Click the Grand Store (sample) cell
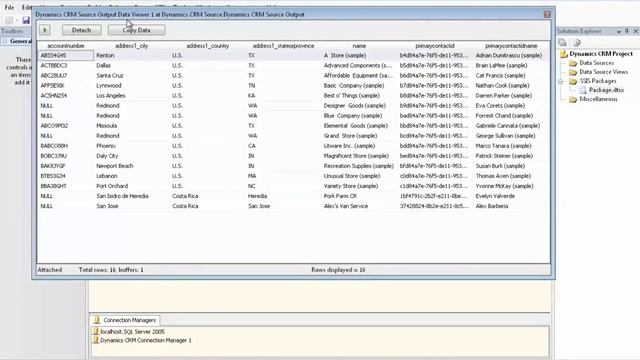Image resolution: width=640 pixels, height=360 pixels. (359, 136)
